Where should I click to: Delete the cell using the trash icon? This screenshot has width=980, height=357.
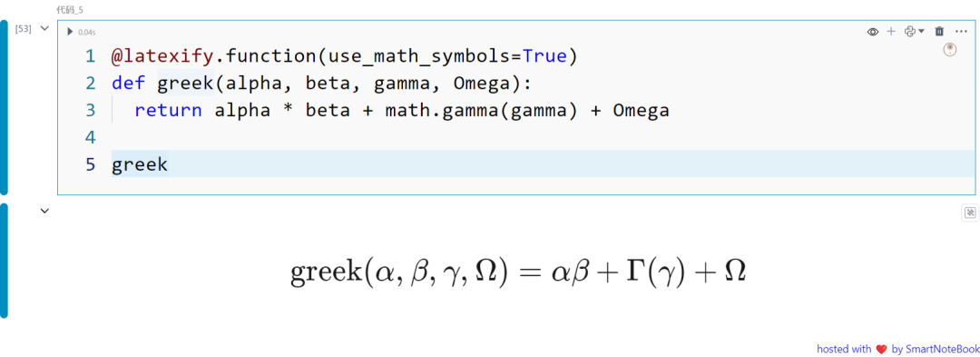point(939,31)
